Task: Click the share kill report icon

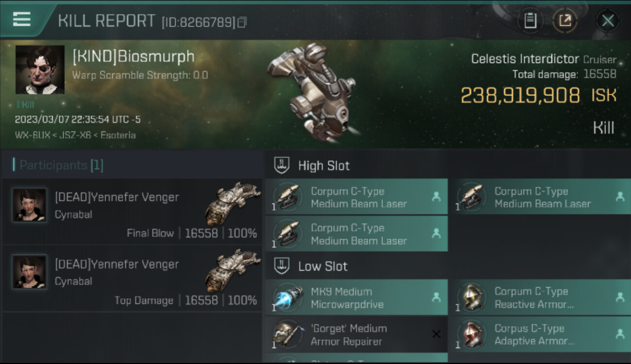Action: (x=565, y=20)
